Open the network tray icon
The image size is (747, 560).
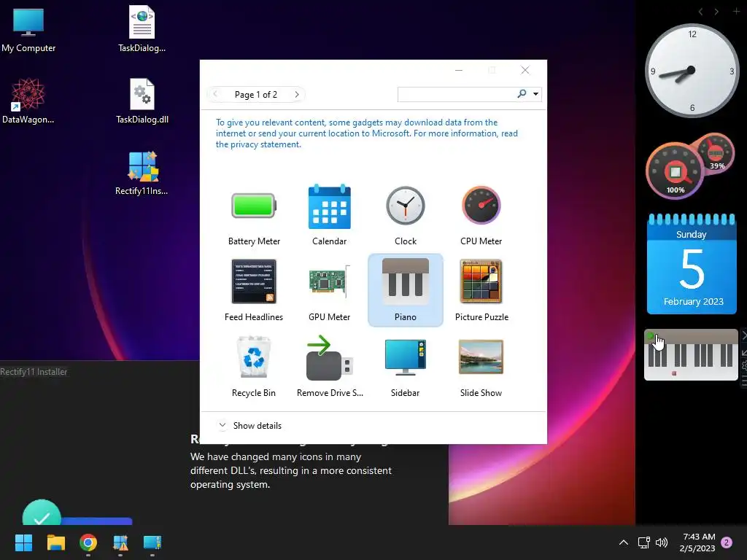tap(643, 542)
